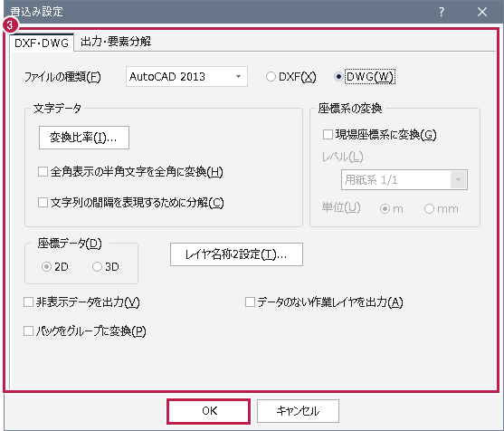Switch to the 出力・要素分解 tab

116,42
